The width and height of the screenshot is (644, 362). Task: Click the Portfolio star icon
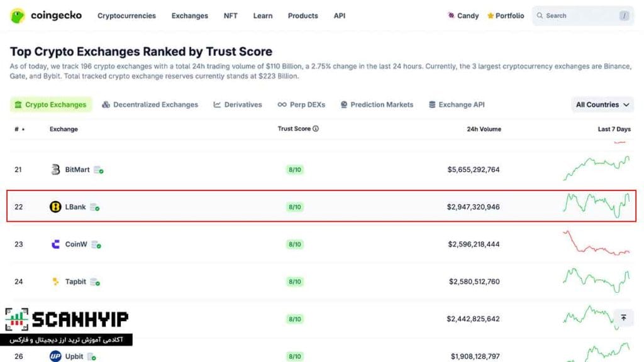coord(491,16)
